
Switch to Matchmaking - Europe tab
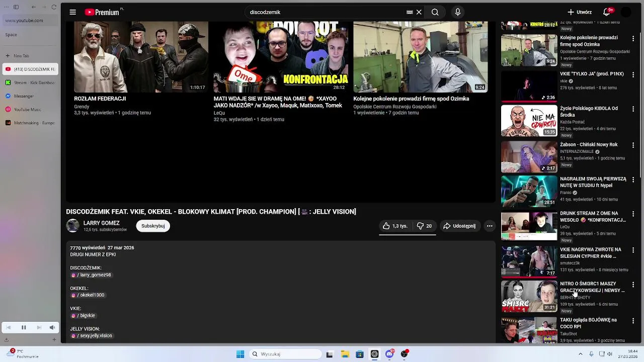pyautogui.click(x=30, y=123)
